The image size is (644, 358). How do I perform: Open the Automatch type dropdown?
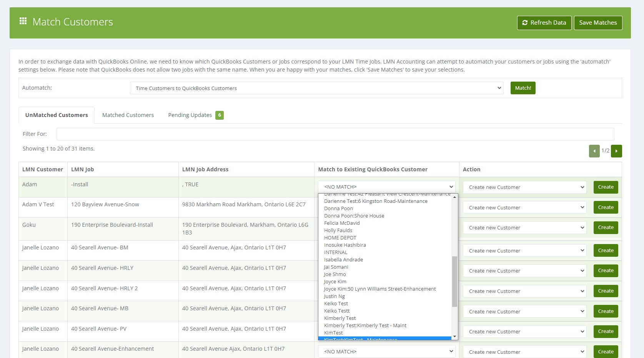316,88
